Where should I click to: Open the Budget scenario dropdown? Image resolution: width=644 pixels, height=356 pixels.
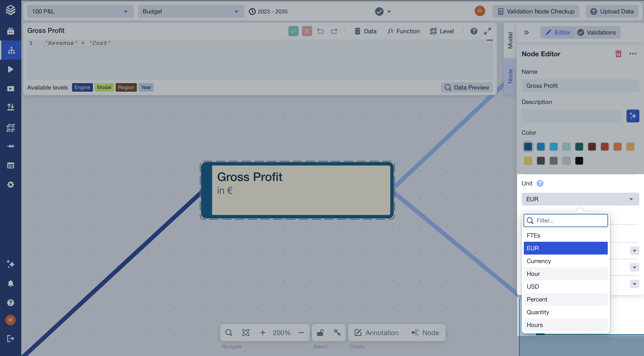click(x=191, y=12)
